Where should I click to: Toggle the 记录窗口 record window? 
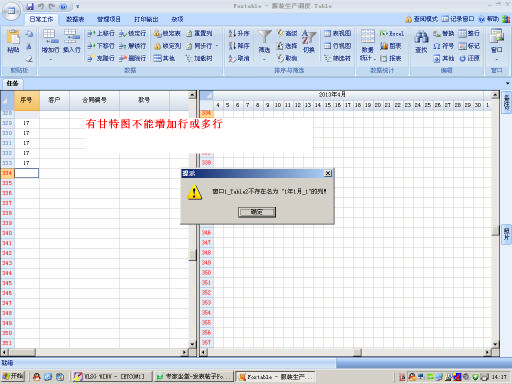[x=458, y=19]
